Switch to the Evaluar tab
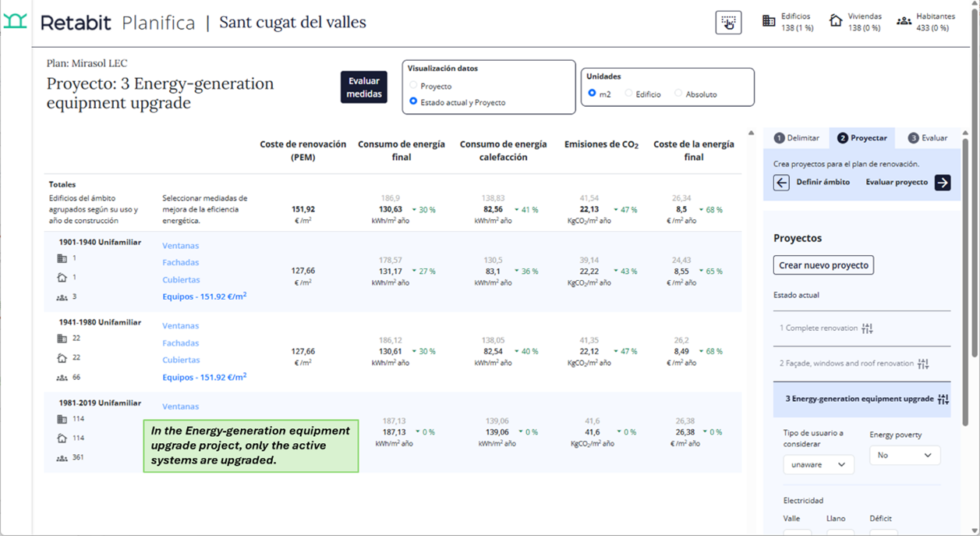 coord(928,138)
